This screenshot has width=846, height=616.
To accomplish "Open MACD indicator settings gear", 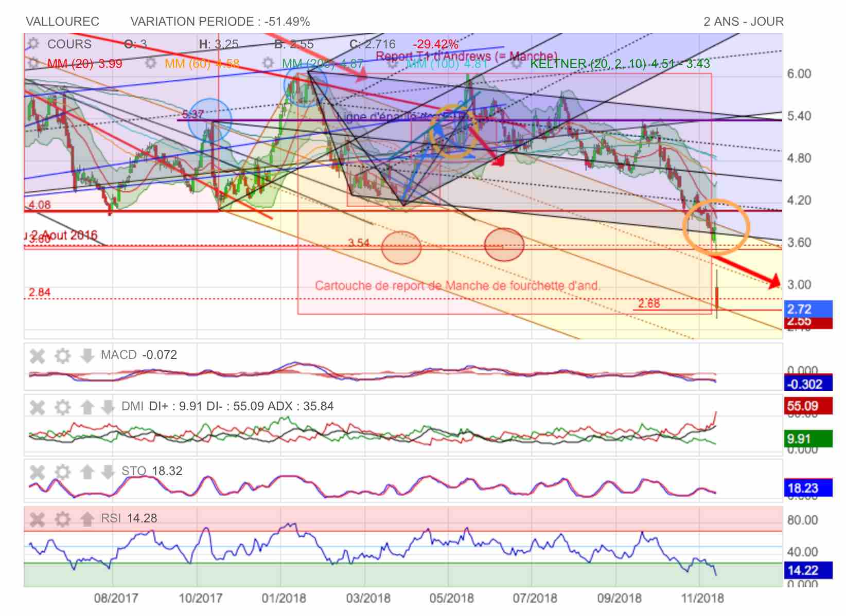I will point(62,355).
